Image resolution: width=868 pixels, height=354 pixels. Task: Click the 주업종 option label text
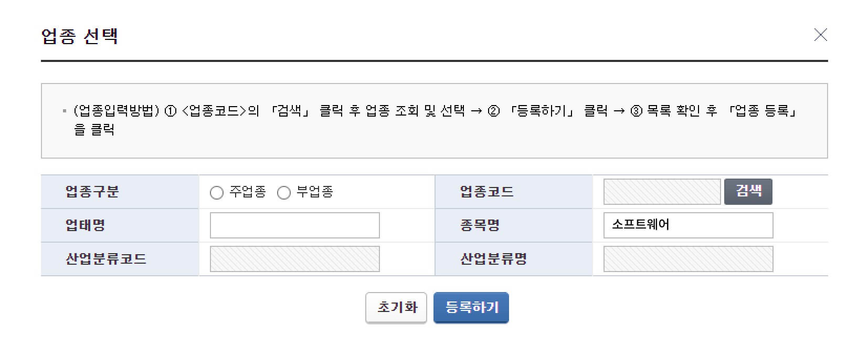(248, 192)
